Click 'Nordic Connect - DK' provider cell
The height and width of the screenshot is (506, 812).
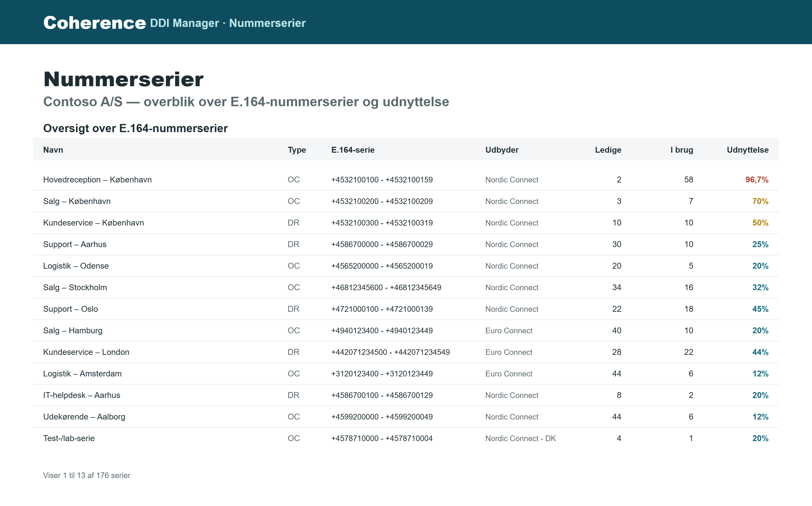pos(520,438)
